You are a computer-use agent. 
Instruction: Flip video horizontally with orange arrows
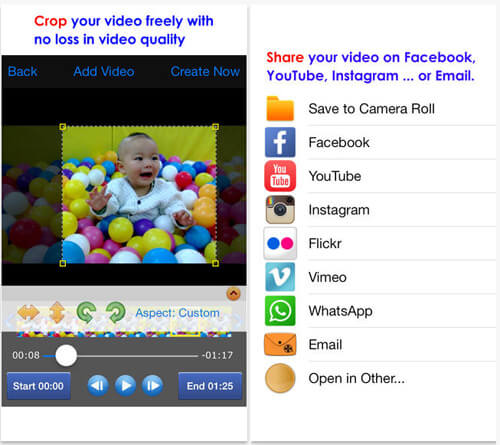pos(28,312)
